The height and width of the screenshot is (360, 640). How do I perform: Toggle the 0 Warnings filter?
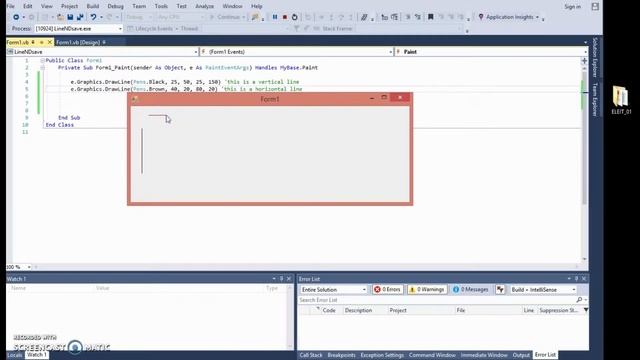tap(427, 289)
